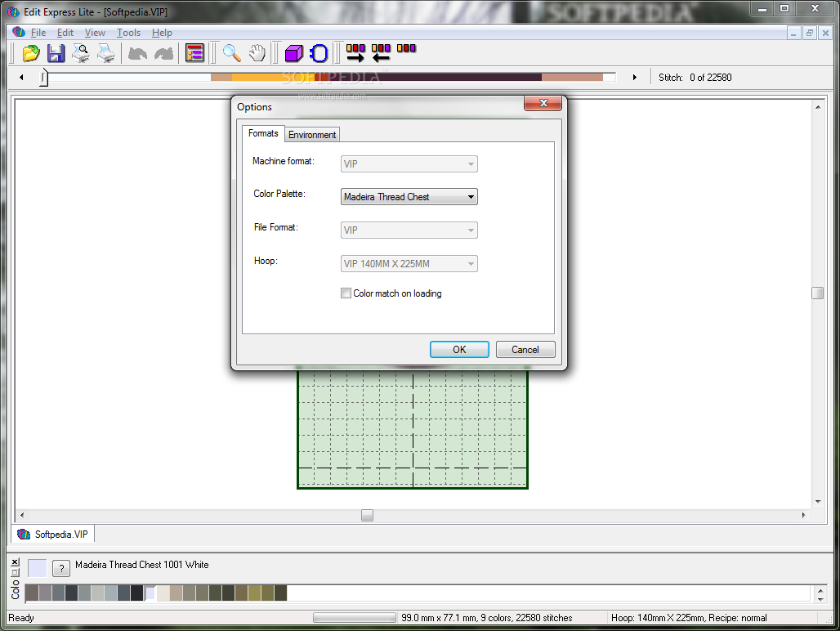Click the vertical scrollbar thumb of the canvas
The image size is (840, 631).
click(x=817, y=293)
